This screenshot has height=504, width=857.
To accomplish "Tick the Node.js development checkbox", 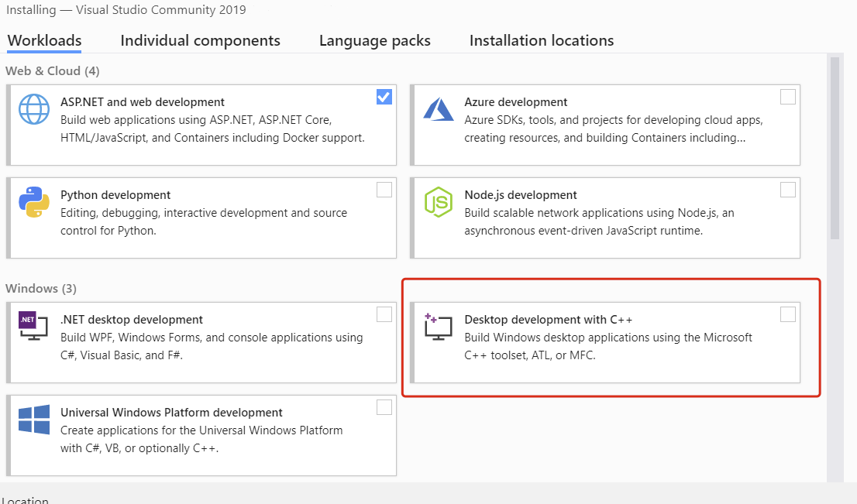I will (787, 190).
